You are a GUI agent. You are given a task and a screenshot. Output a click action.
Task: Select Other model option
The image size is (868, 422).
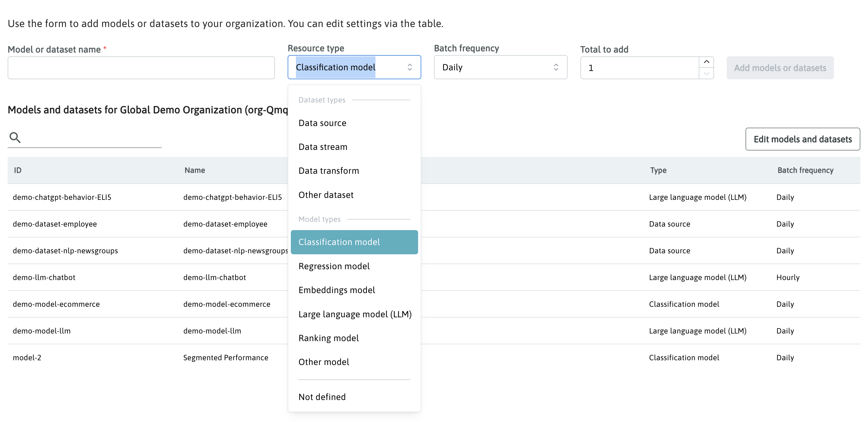tap(324, 362)
